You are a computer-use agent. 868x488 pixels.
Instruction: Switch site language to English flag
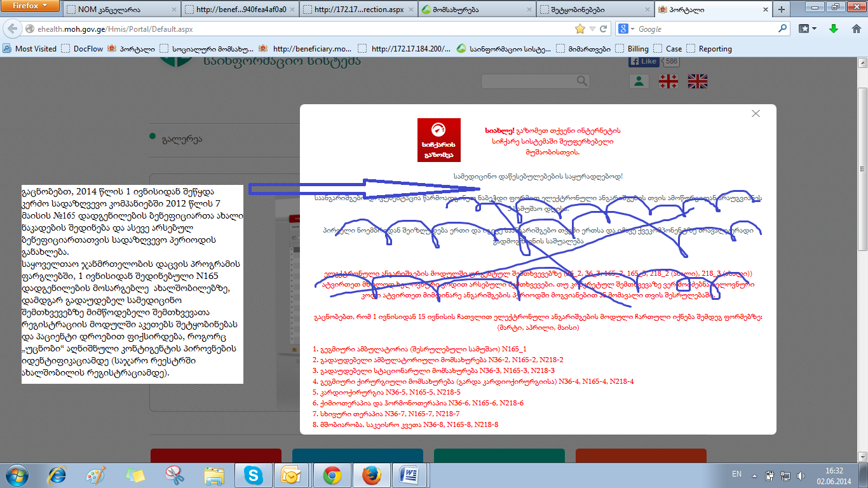click(x=698, y=81)
